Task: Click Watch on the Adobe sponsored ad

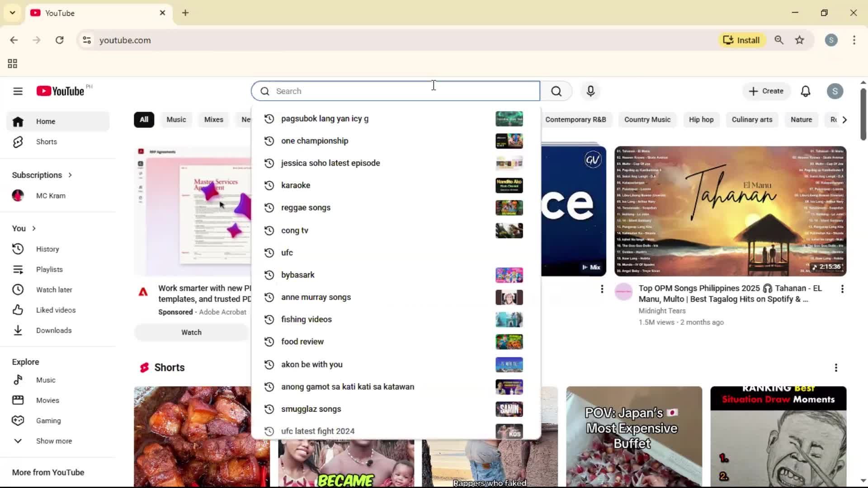Action: coord(191,332)
